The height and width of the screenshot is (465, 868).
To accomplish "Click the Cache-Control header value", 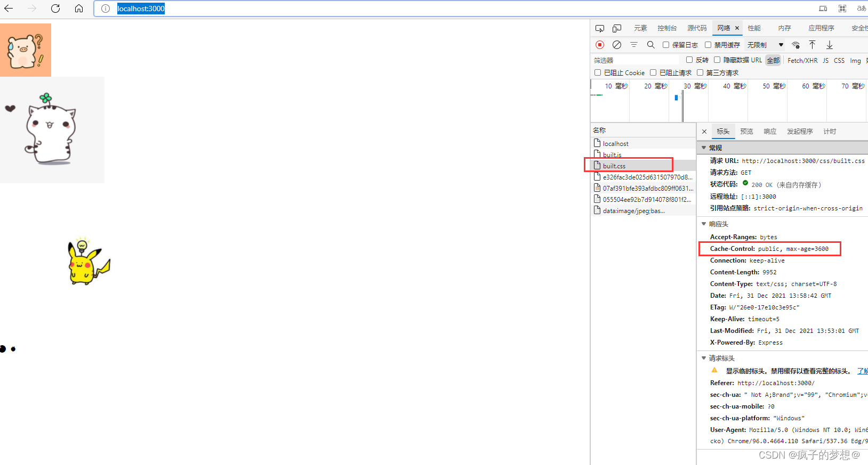I will 793,249.
